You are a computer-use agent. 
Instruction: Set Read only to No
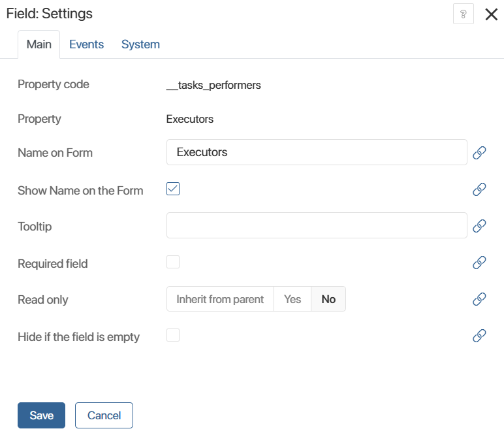(328, 299)
